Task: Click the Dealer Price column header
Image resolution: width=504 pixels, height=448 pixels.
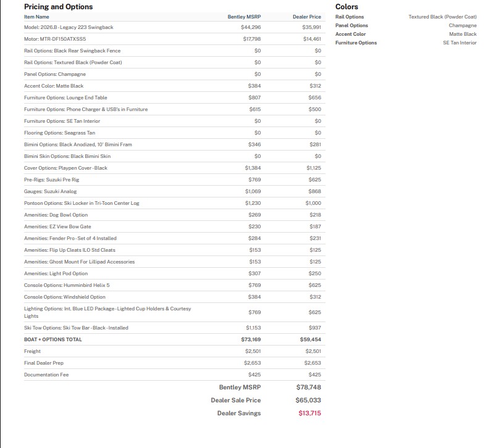Action: click(x=307, y=17)
